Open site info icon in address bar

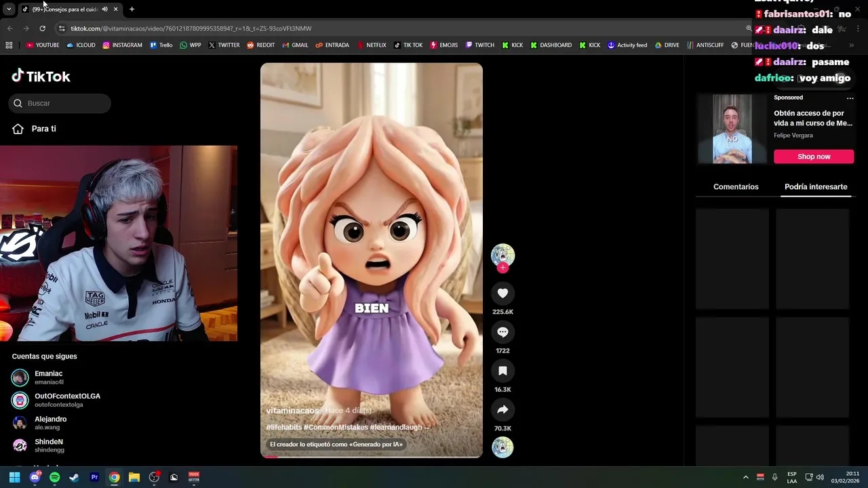coord(62,28)
